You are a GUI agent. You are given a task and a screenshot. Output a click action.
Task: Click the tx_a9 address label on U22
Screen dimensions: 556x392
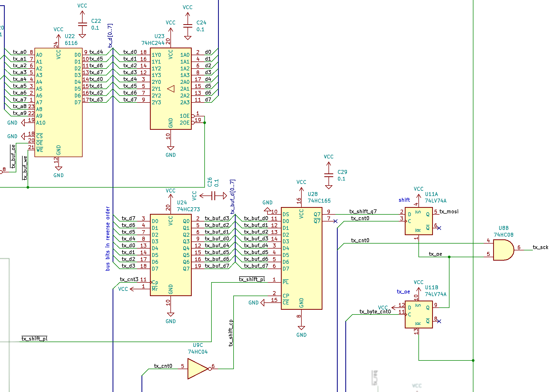pos(20,113)
